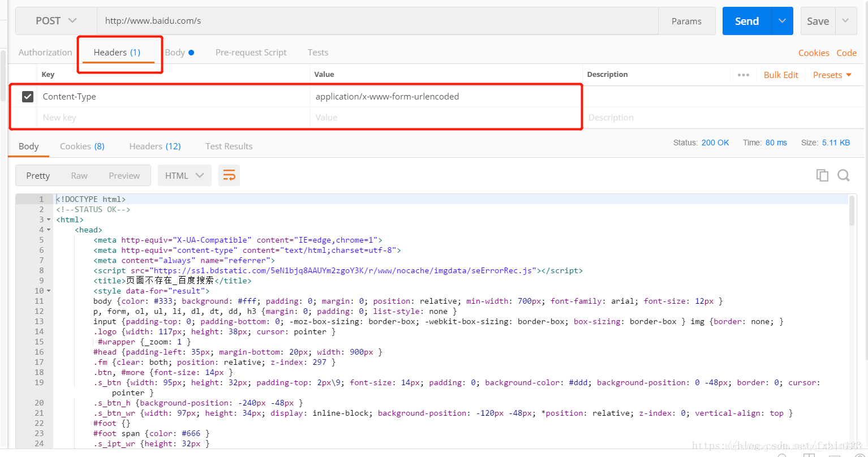868x457 pixels.
Task: Switch to Raw view mode
Action: click(79, 175)
